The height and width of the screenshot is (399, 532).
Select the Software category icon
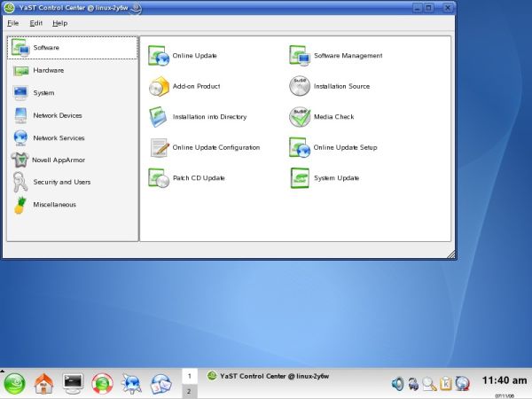[x=20, y=48]
